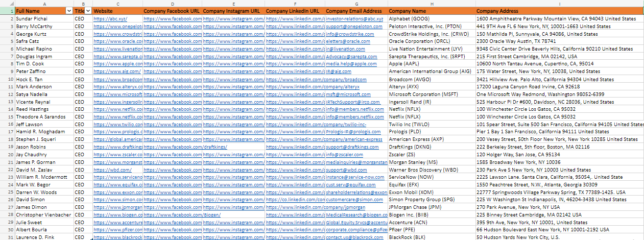644x240 pixels.
Task: Open the msft@microsoft.com email link
Action: pyautogui.click(x=348, y=94)
